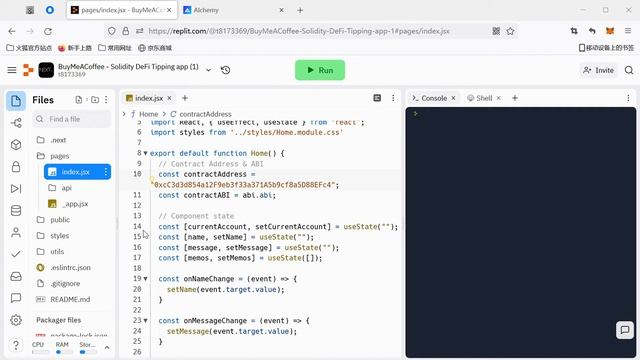Image resolution: width=640 pixels, height=360 pixels.
Task: Open the floating chat button in console
Action: [x=625, y=330]
